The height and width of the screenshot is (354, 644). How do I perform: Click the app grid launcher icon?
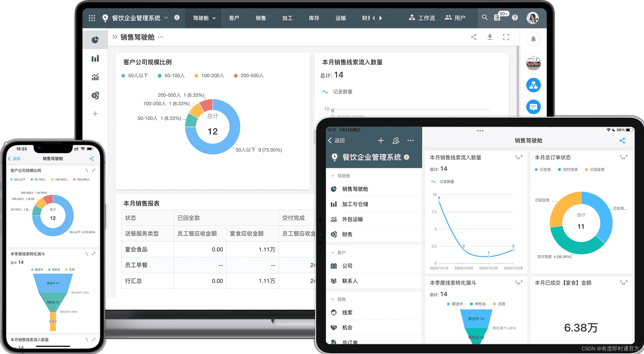tap(92, 18)
